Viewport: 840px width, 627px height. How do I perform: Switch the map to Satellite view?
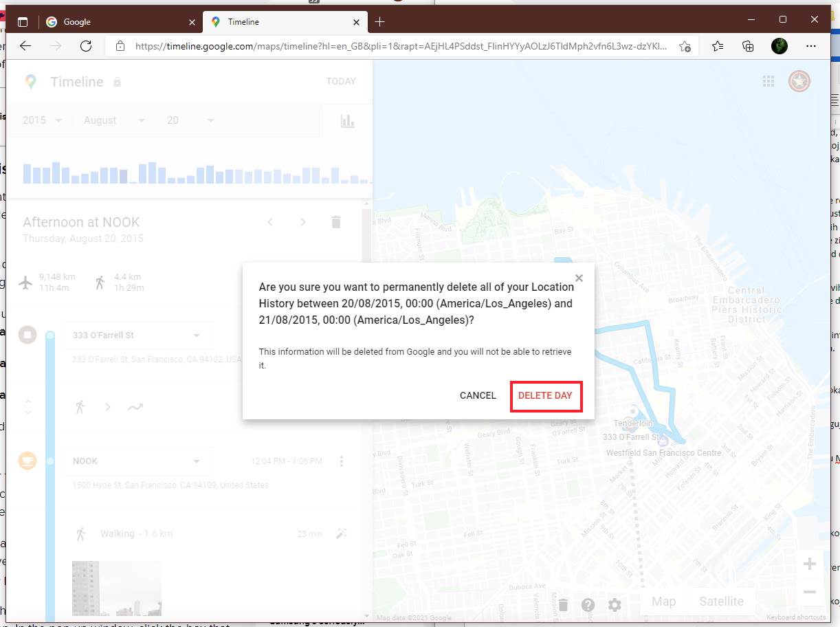[x=721, y=601]
